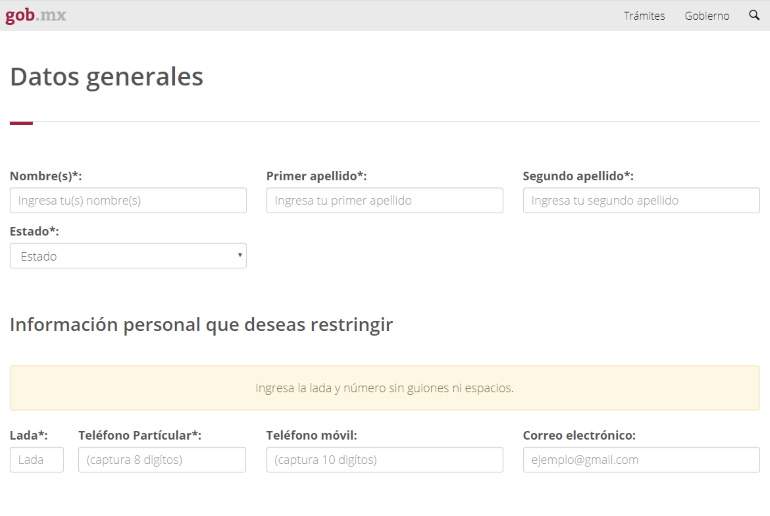This screenshot has width=770, height=516.
Task: Click the Correo electrónico field
Action: [x=641, y=460]
